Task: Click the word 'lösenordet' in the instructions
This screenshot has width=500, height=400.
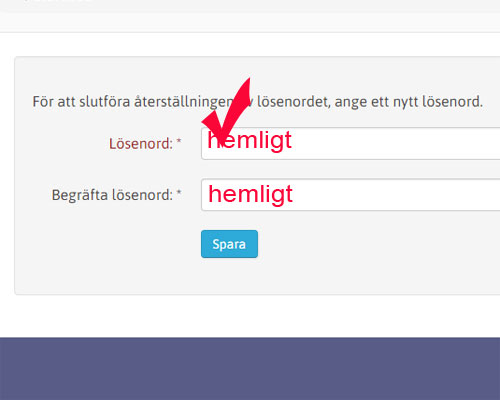Action: click(293, 102)
